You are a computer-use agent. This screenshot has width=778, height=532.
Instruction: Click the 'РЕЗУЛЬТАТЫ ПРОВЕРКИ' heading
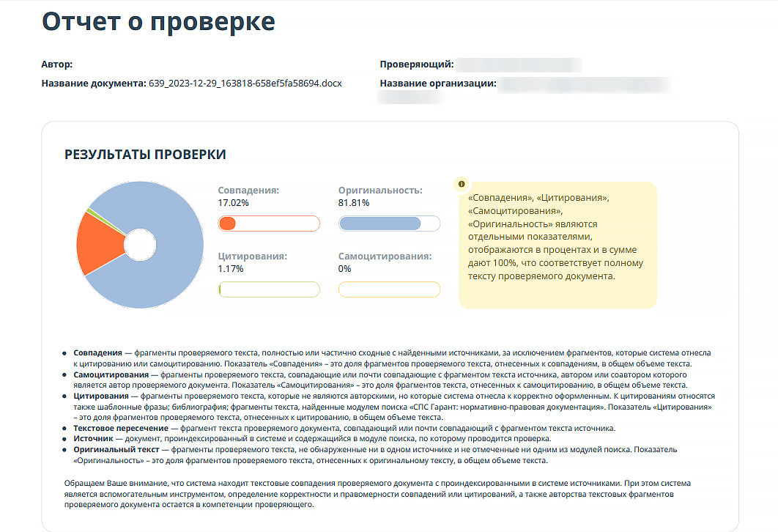[145, 155]
